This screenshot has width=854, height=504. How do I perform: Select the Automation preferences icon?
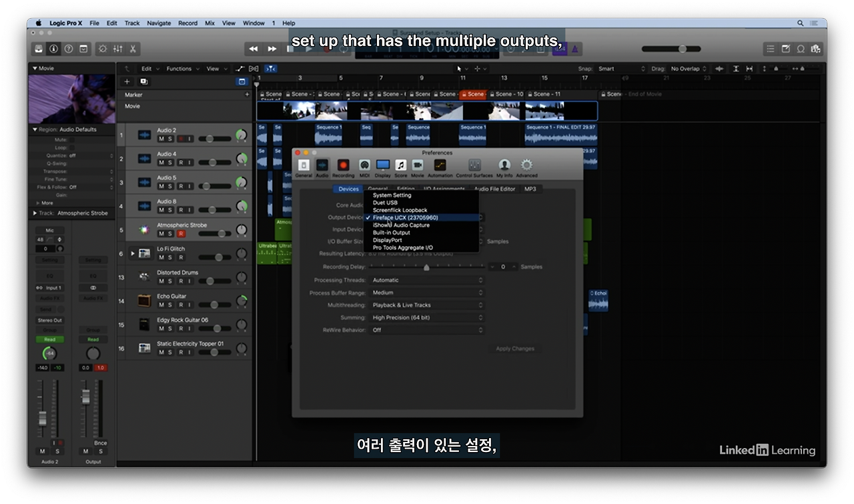coord(440,167)
